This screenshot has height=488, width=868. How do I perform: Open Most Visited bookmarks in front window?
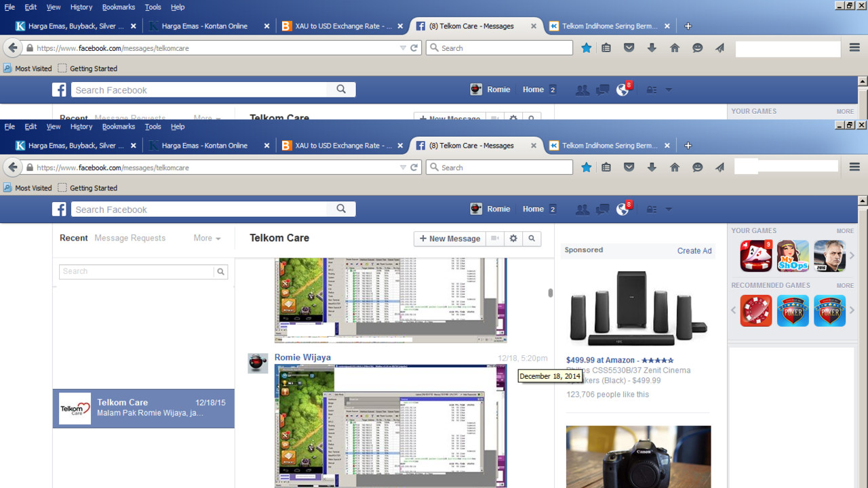tap(28, 188)
